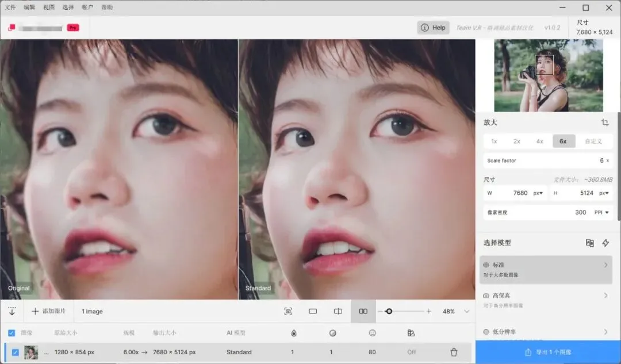Click the Scale factor input field
Screen dimensions: 621x364
548,160
